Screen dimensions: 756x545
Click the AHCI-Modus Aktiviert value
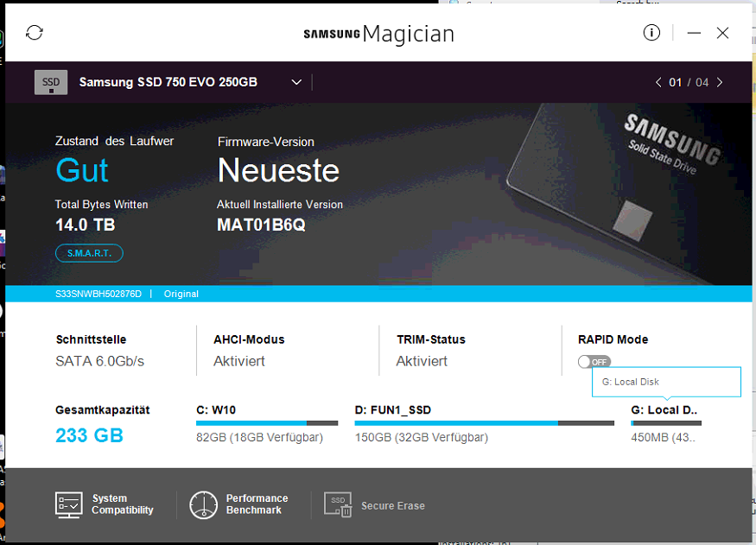coord(239,361)
